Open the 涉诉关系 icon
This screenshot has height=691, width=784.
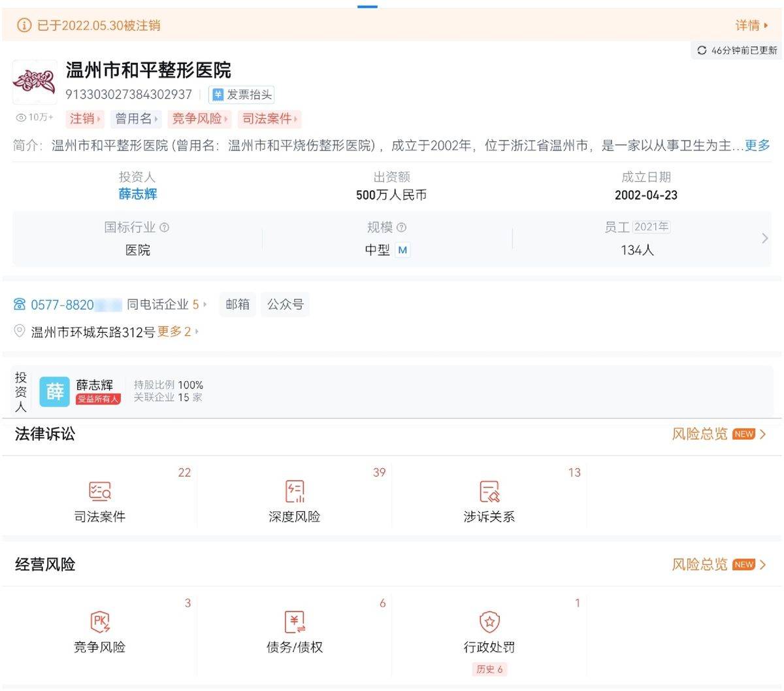click(489, 491)
